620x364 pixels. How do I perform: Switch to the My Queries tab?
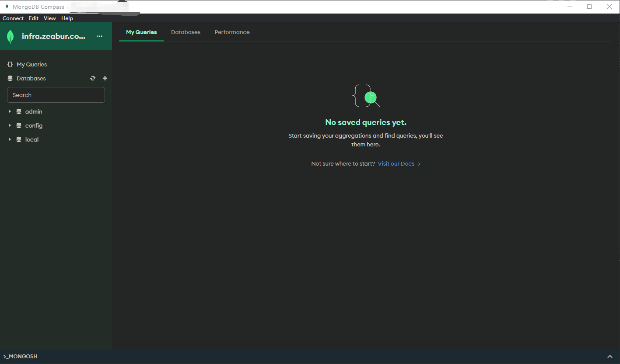tap(141, 32)
